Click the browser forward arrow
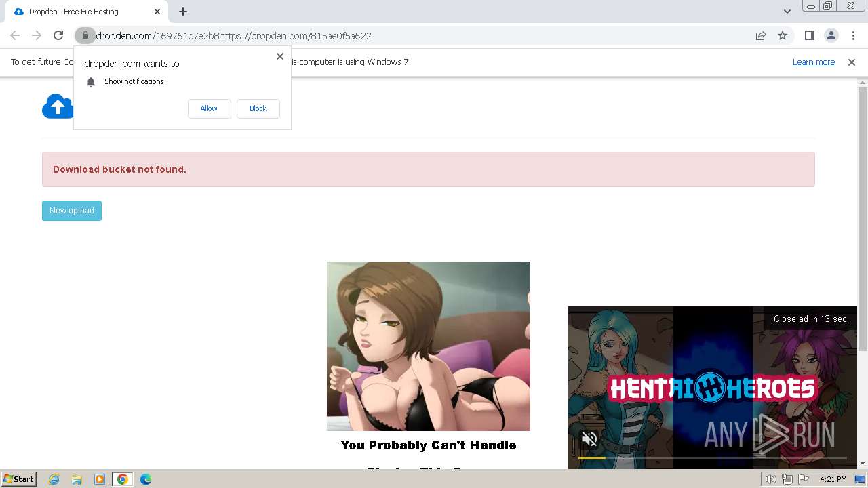This screenshot has width=868, height=488. pyautogui.click(x=37, y=35)
